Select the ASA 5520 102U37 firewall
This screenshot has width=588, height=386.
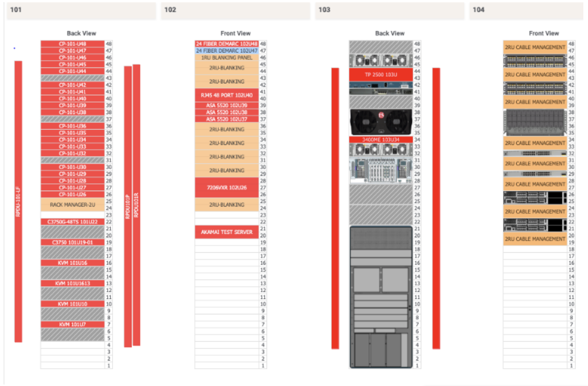227,119
